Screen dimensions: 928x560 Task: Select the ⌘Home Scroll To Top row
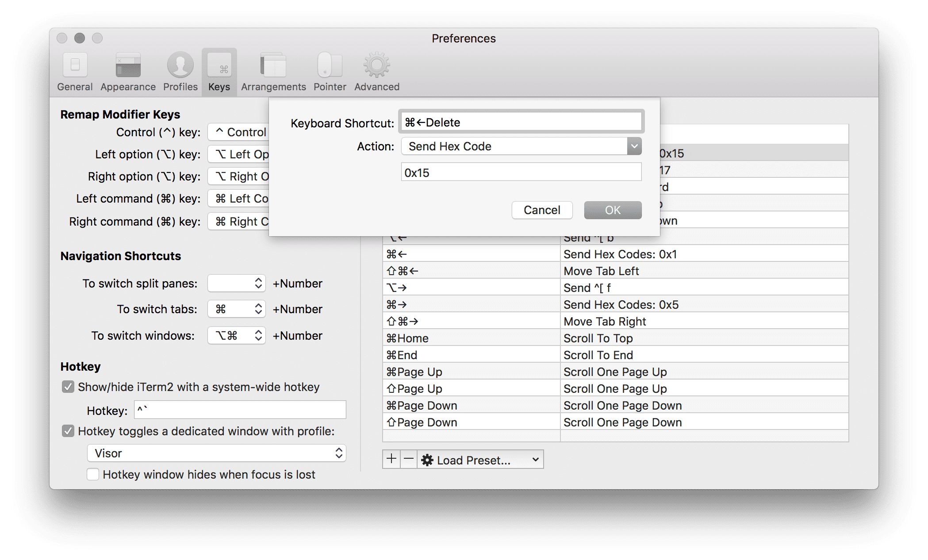pyautogui.click(x=615, y=338)
